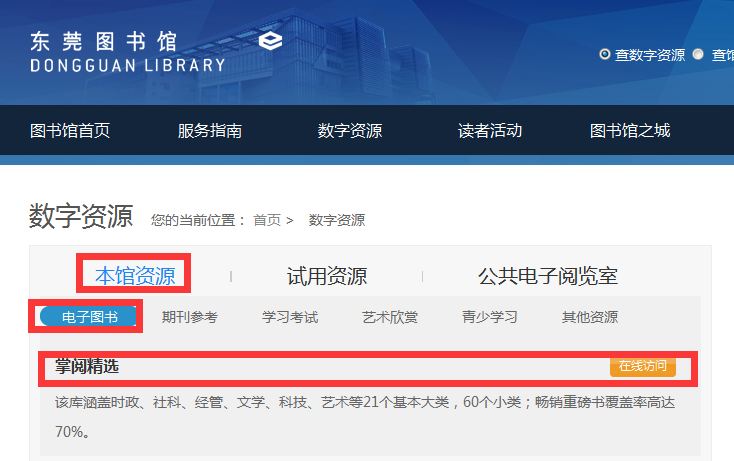Open 图书馆首页 in the navigation bar
Viewport: 734px width, 461px height.
click(70, 131)
